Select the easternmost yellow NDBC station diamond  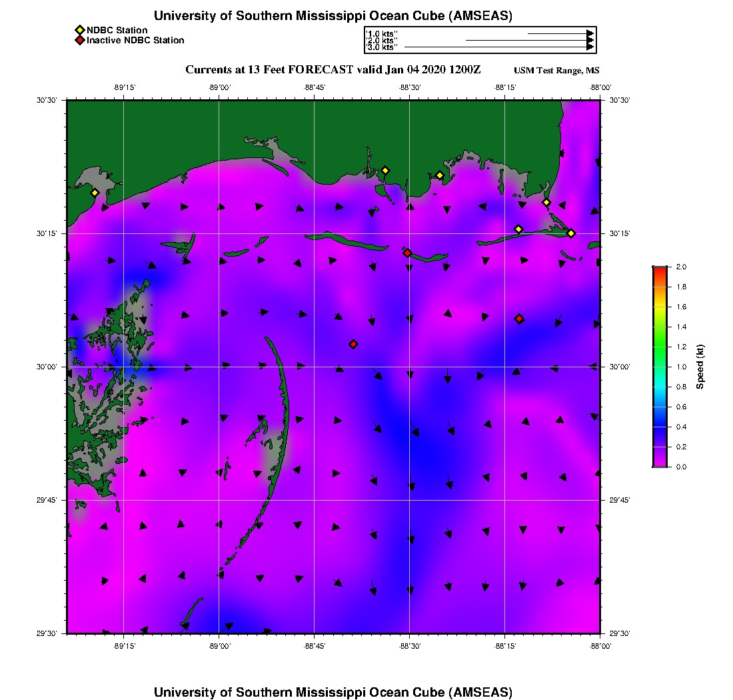coord(571,233)
